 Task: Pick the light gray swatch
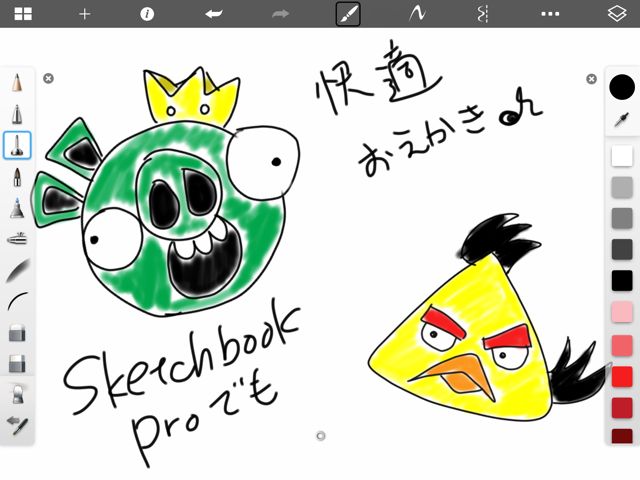point(622,187)
